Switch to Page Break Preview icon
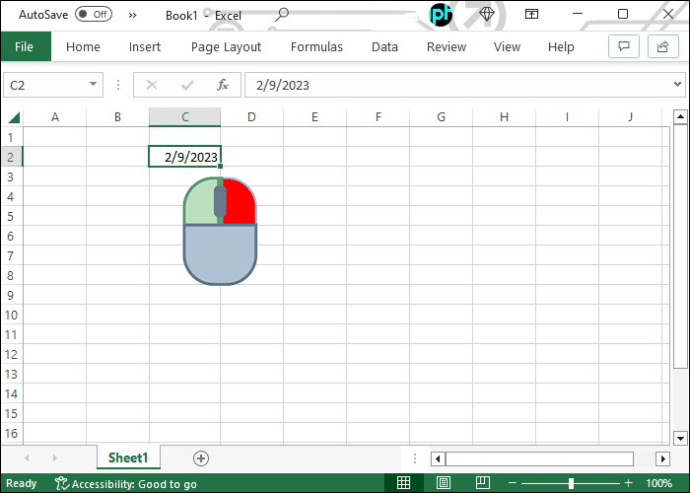Viewport: 690px width, 493px height. pos(483,483)
